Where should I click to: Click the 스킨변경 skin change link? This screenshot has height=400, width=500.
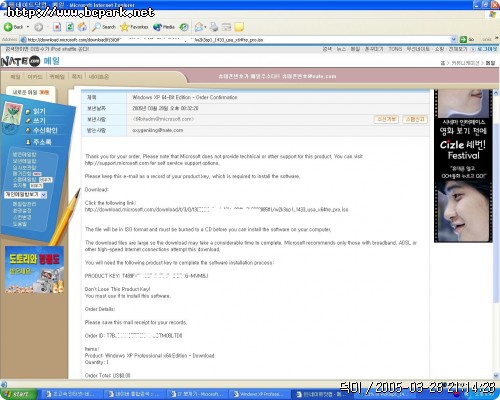click(22, 217)
